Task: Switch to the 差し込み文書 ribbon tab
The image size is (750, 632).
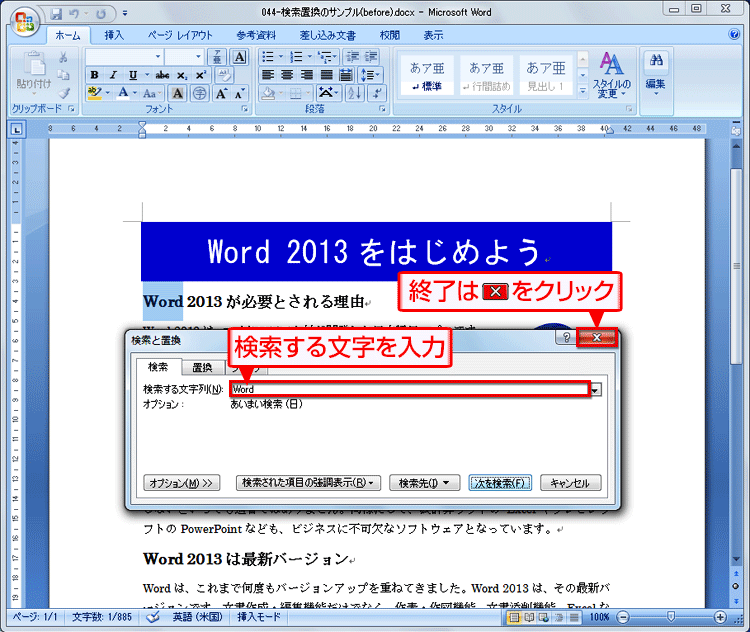Action: coord(328,35)
